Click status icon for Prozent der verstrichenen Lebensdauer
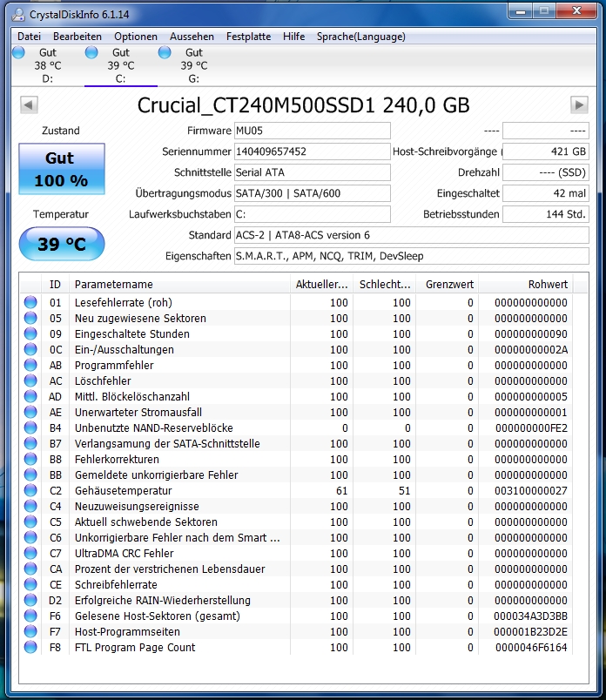Image resolution: width=606 pixels, height=700 pixels. click(x=30, y=569)
